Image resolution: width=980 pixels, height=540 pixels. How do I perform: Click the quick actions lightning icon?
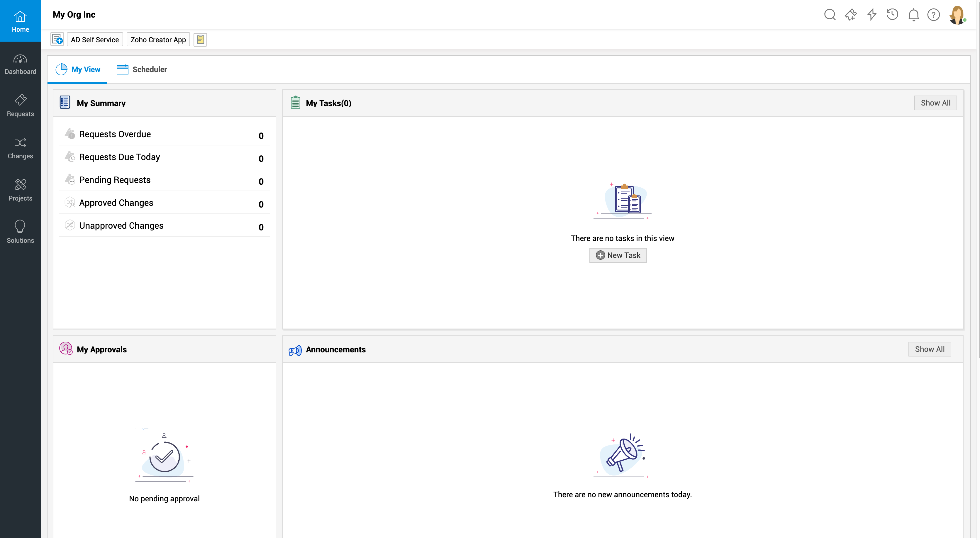(872, 15)
